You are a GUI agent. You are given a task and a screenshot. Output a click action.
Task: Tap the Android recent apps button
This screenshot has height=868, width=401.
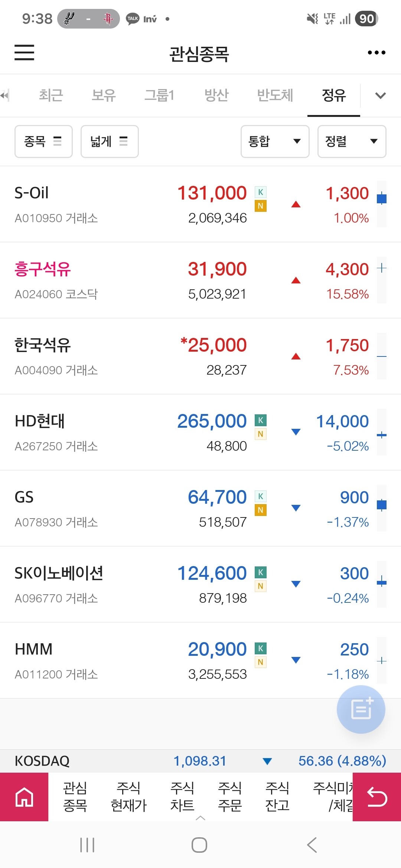point(87,845)
